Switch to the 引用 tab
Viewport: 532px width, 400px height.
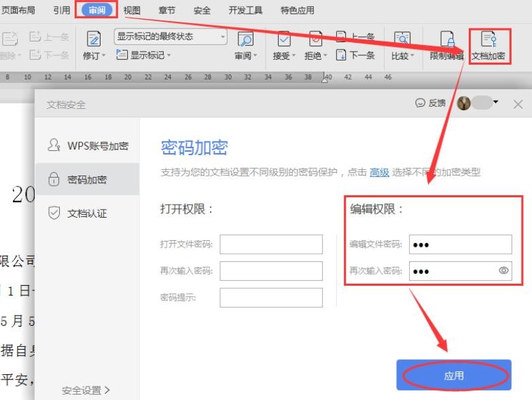pyautogui.click(x=62, y=10)
